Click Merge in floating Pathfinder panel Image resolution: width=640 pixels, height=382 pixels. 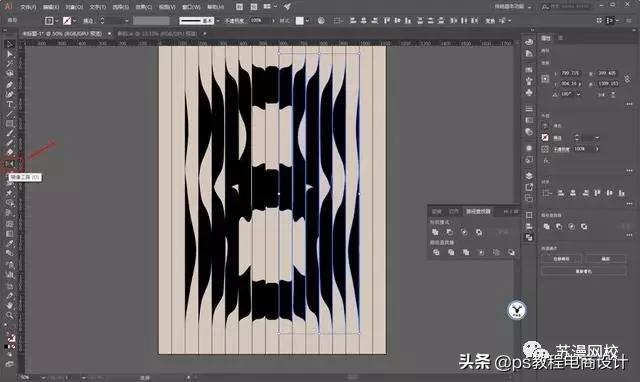tap(466, 252)
